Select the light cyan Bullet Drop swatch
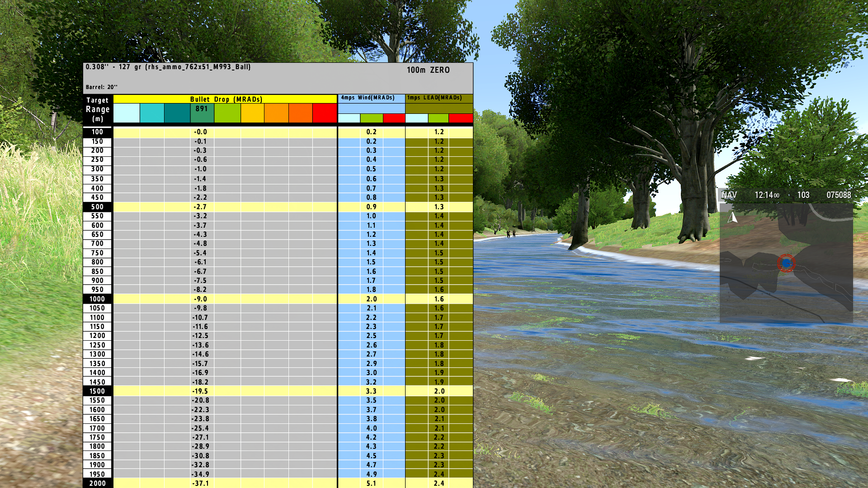868x488 pixels. point(127,113)
